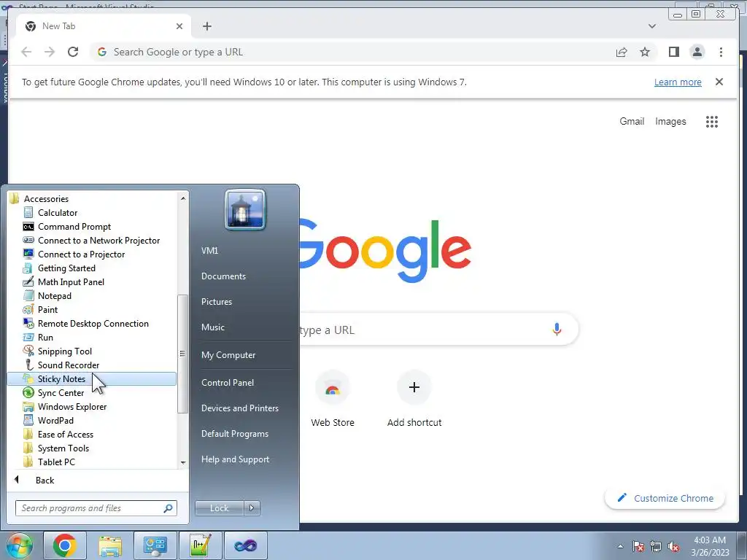Launch Sticky Notes
This screenshot has height=560, width=747.
tap(91, 379)
